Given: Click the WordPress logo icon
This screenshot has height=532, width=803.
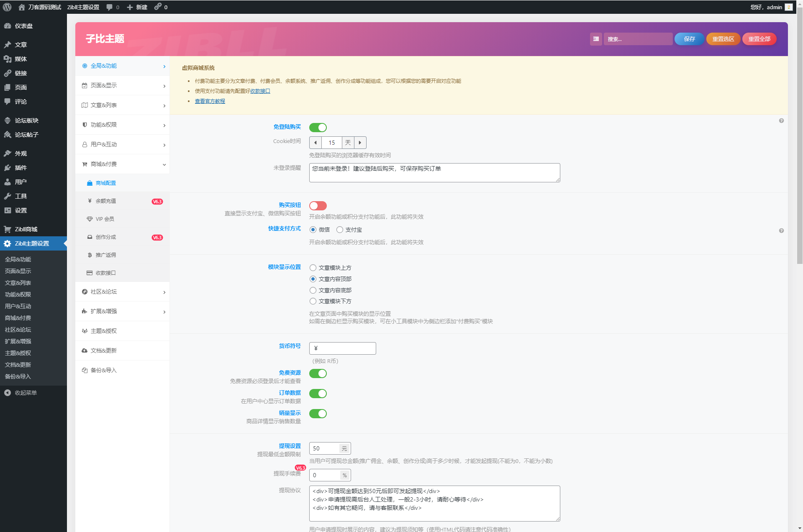Looking at the screenshot, I should (x=7, y=7).
